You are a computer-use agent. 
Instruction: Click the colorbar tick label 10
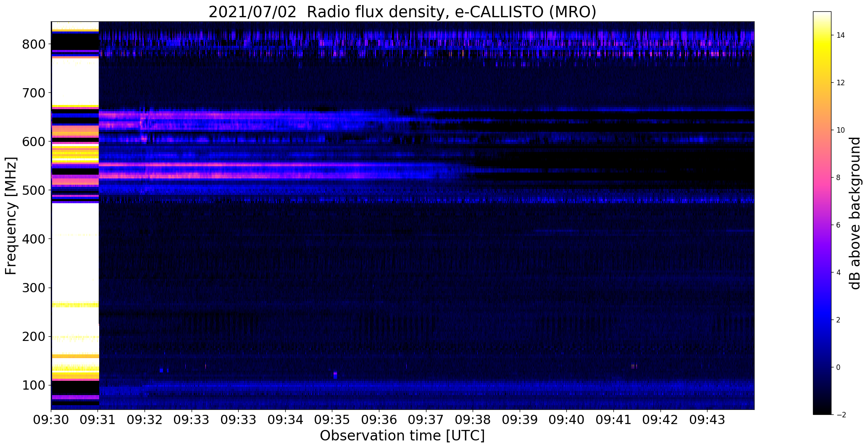841,130
